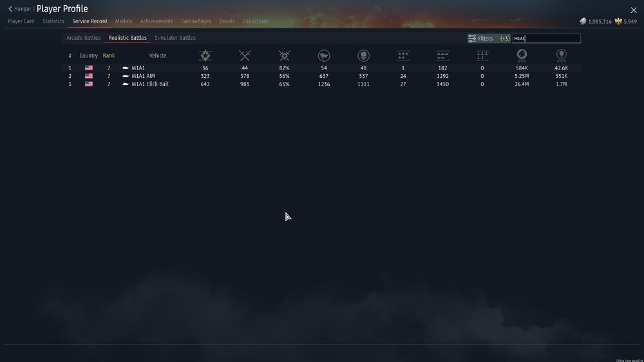This screenshot has width=644, height=362.
Task: Sort by the tank ground kills column icon
Action: pos(442,55)
